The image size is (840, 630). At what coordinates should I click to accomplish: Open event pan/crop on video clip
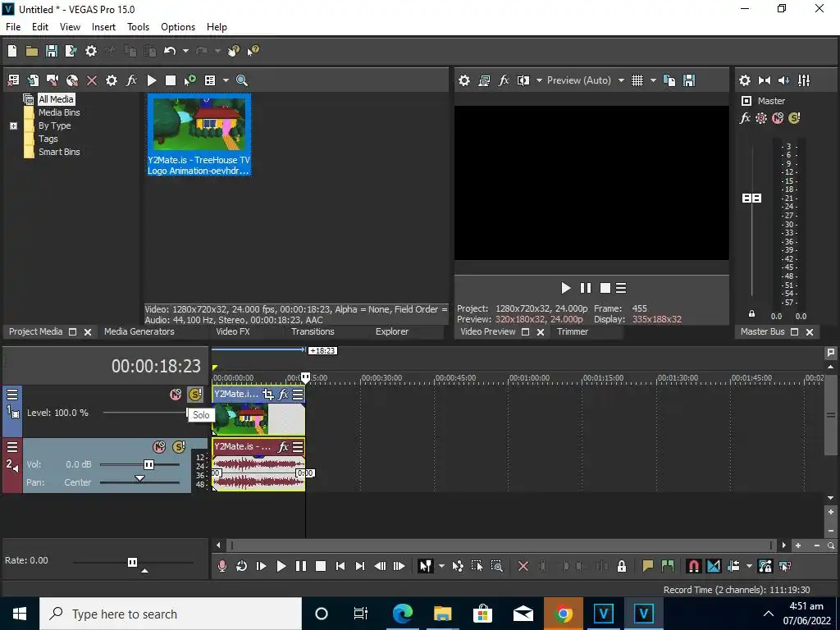click(x=268, y=395)
